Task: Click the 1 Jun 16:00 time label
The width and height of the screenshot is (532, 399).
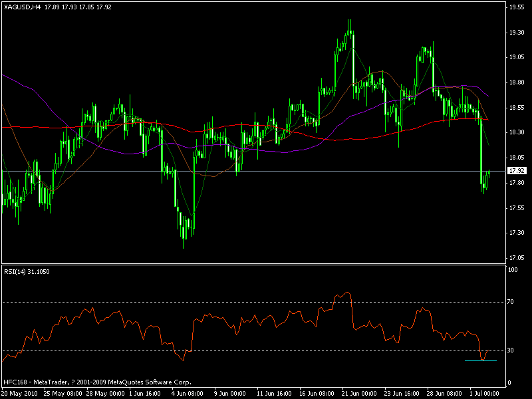Action: [145, 394]
